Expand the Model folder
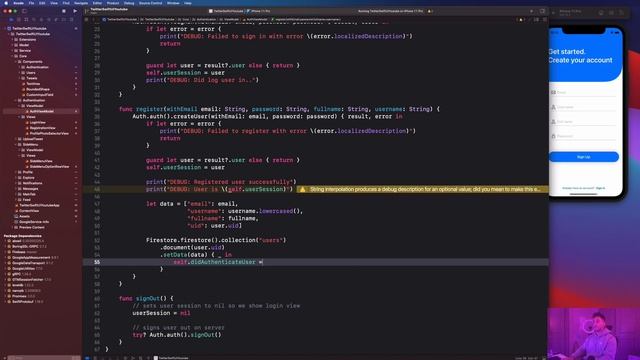This screenshot has width=640, height=360. pos(12,45)
